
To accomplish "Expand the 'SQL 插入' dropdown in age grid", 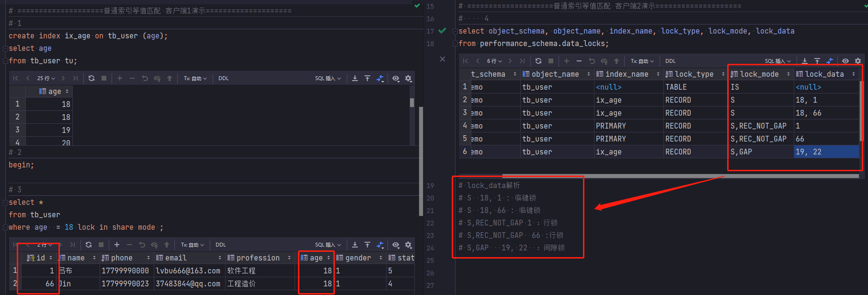I will click(328, 78).
